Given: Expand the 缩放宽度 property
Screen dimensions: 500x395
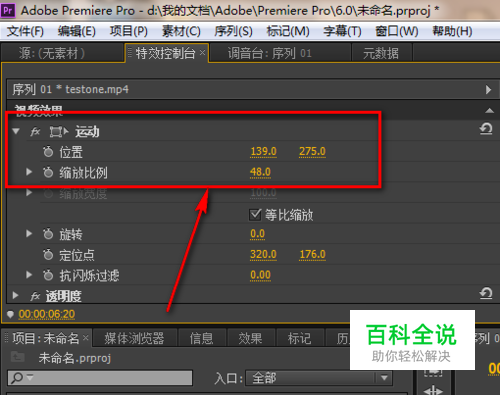Looking at the screenshot, I should click(x=29, y=192).
